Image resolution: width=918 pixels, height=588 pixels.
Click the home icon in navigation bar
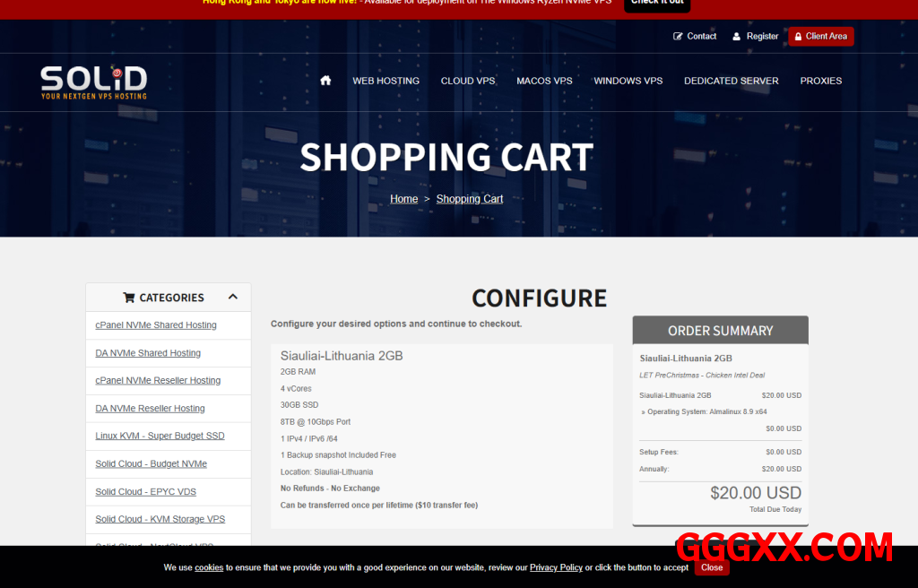[x=325, y=81]
